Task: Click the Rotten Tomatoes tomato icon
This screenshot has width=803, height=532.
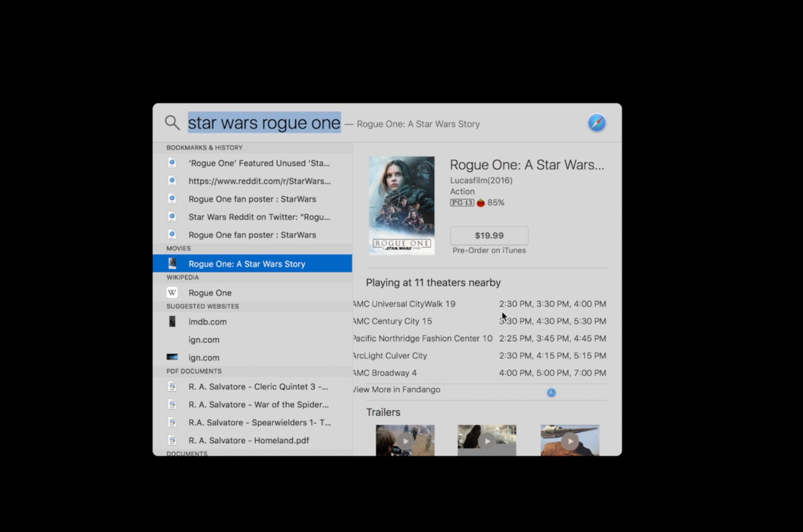Action: tap(481, 203)
